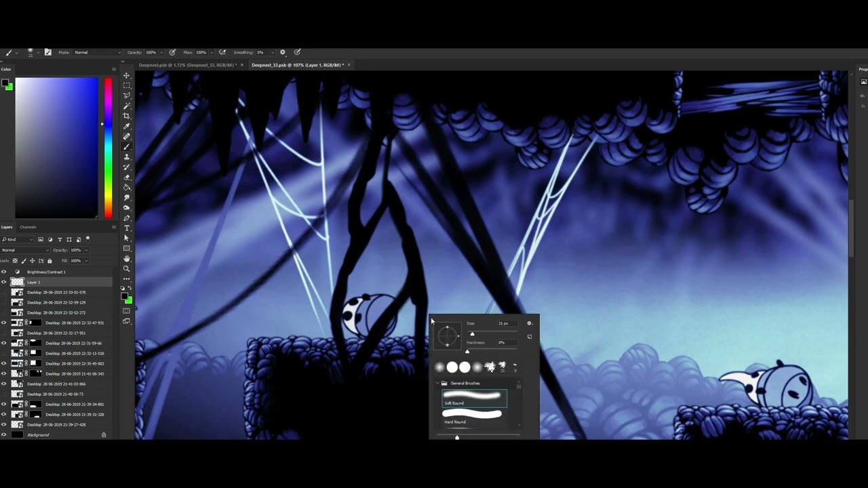Select the Layers panel tab
Image resolution: width=868 pixels, height=488 pixels.
7,227
